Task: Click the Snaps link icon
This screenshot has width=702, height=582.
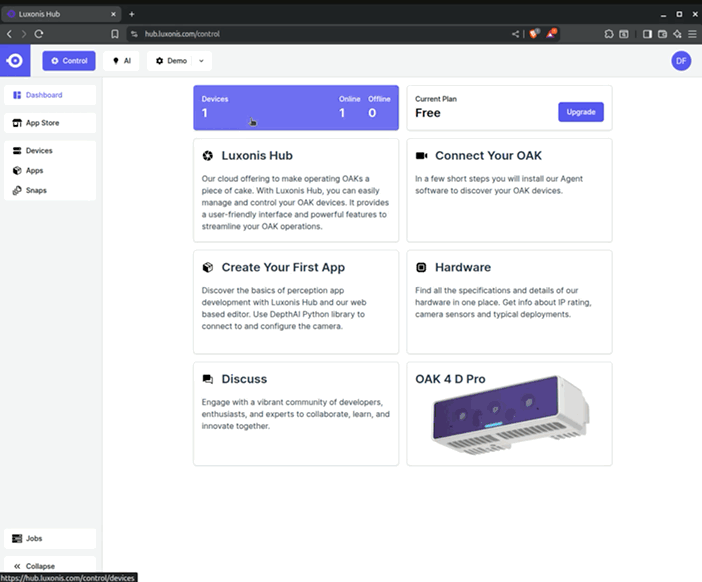Action: 17,190
